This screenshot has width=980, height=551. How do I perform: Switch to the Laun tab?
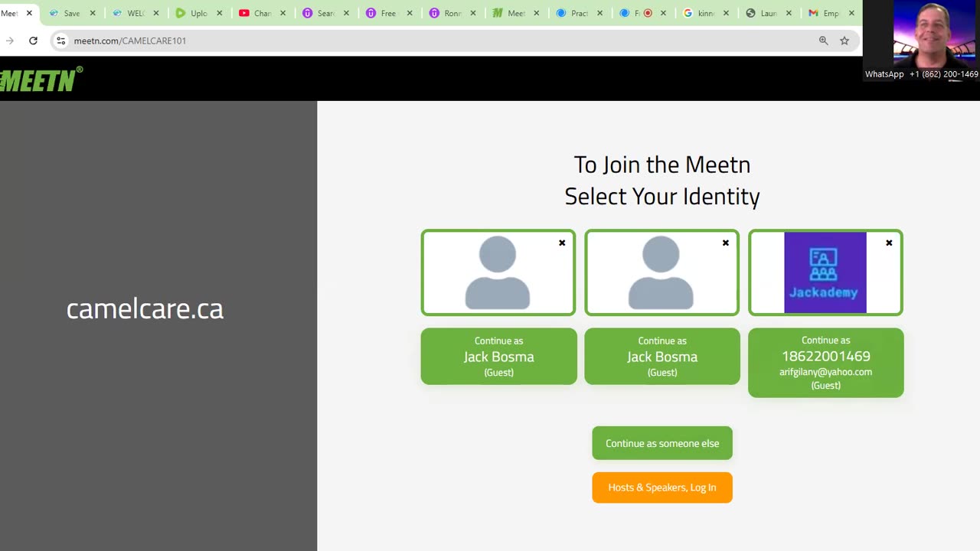pyautogui.click(x=768, y=13)
